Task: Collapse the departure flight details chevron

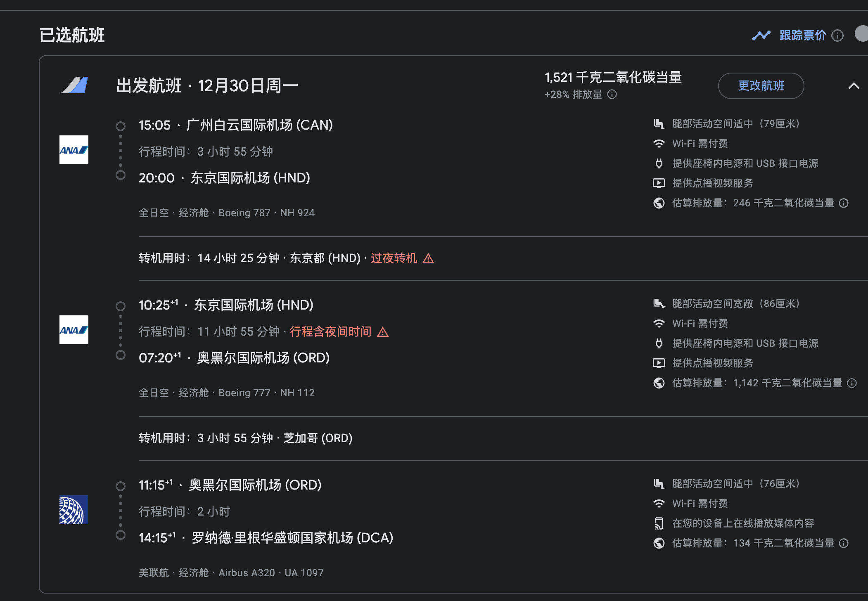Action: [853, 86]
